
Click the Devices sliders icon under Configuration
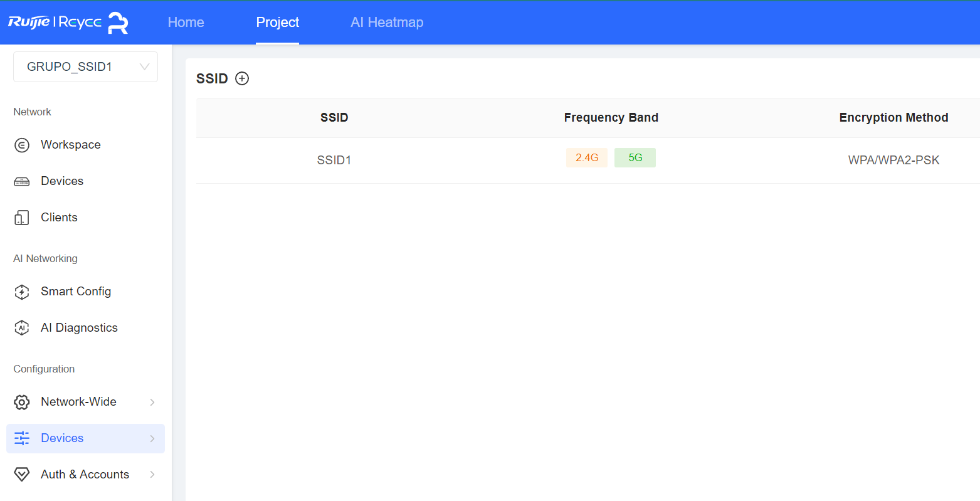[x=22, y=438]
